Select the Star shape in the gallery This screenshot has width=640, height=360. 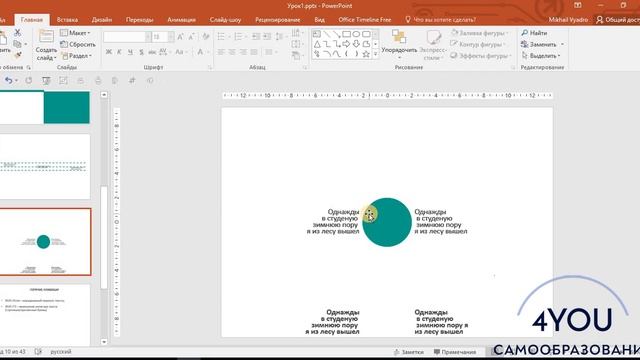(x=366, y=54)
